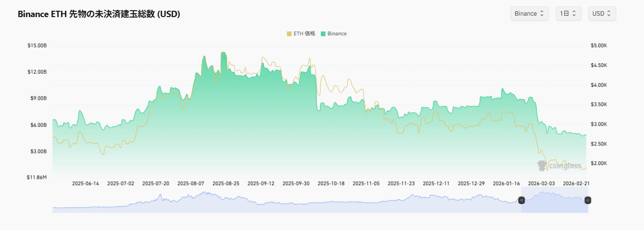Click the chart title heading
The image size is (644, 230).
pyautogui.click(x=99, y=14)
